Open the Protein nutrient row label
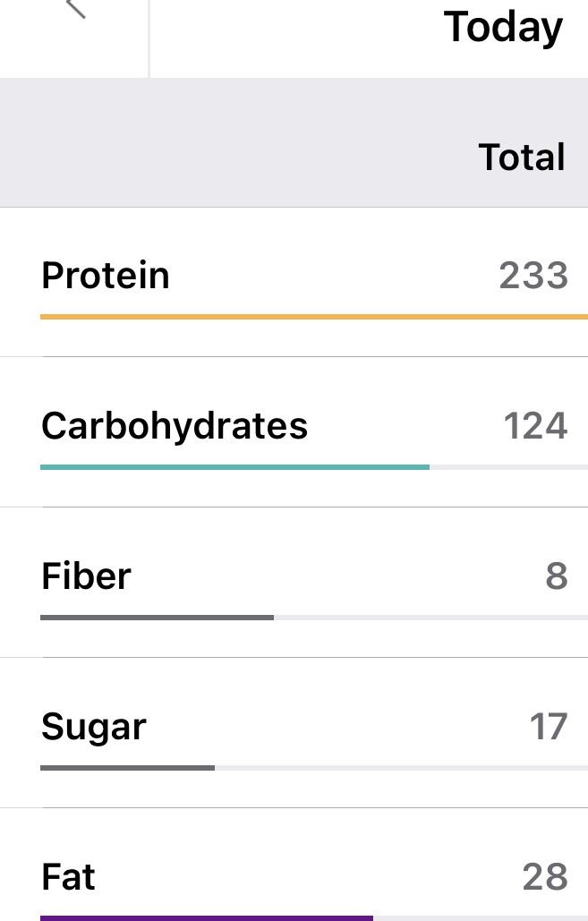 point(106,275)
